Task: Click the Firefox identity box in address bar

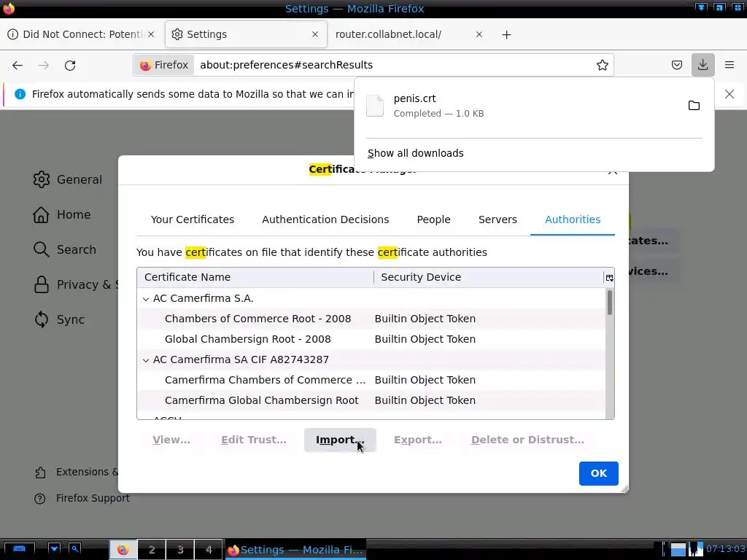Action: 164,65
